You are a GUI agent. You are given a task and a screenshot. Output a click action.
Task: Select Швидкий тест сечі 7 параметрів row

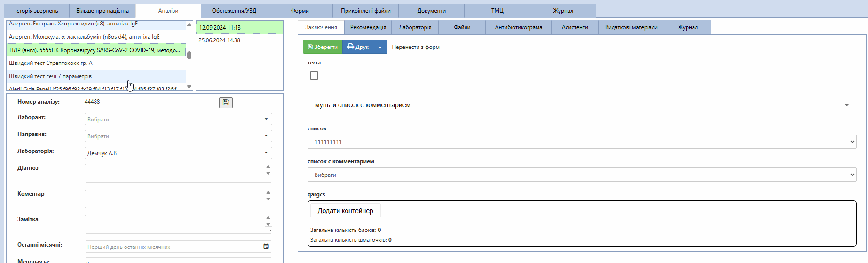(x=96, y=76)
